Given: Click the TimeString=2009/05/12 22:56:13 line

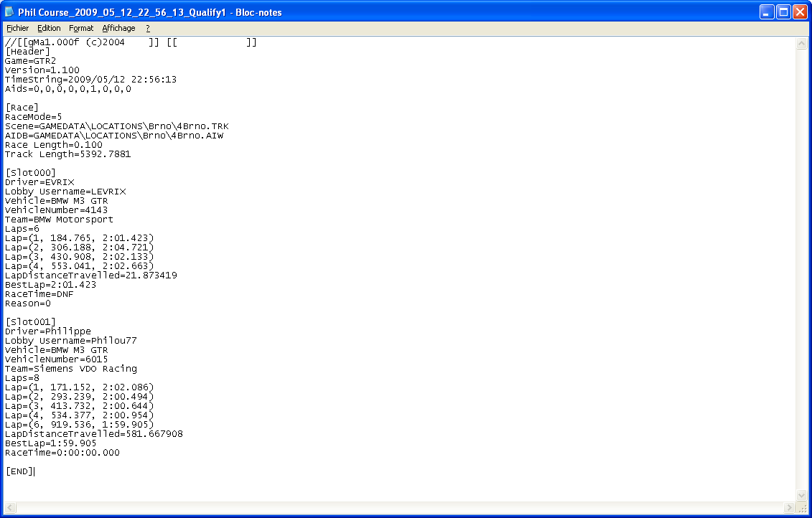Looking at the screenshot, I should pyautogui.click(x=90, y=80).
